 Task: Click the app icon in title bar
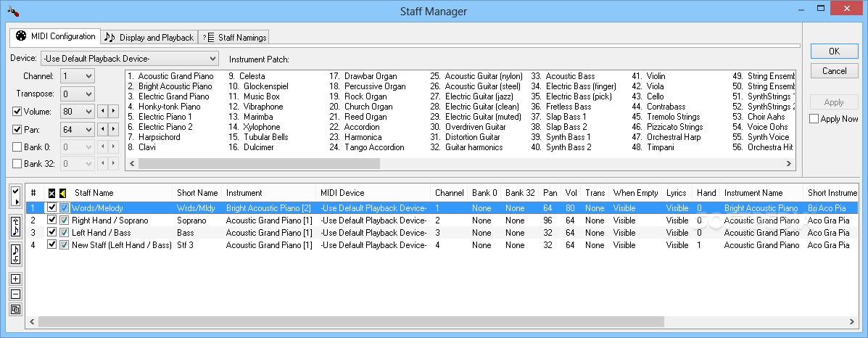[14, 11]
